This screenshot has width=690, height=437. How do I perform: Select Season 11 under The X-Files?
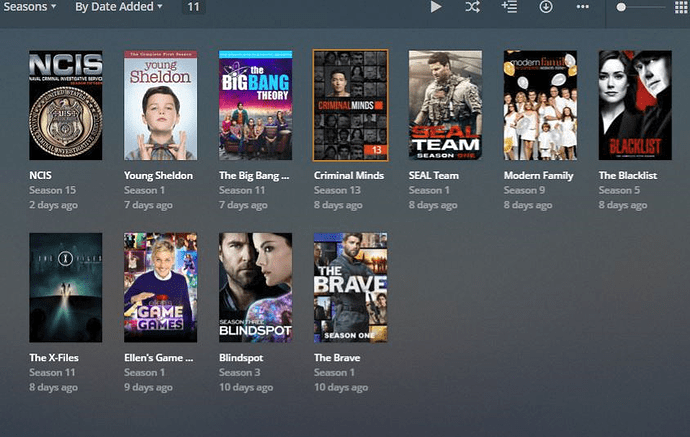coord(52,372)
